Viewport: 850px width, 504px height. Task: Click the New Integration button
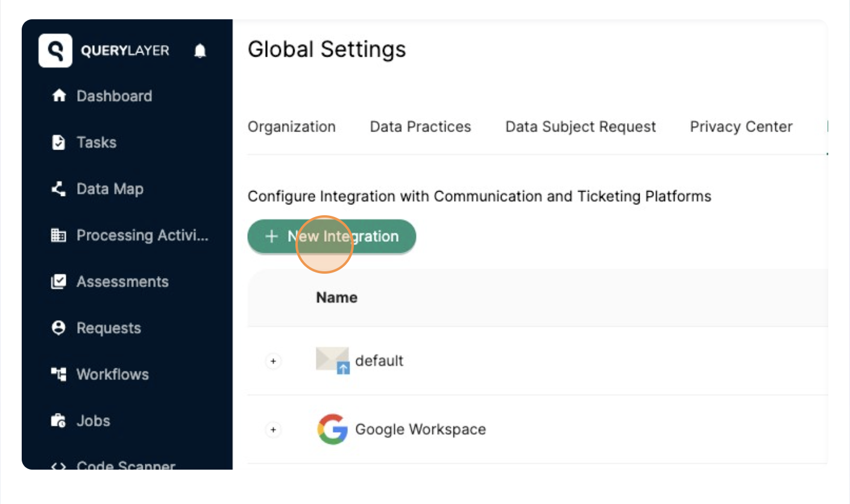[332, 236]
